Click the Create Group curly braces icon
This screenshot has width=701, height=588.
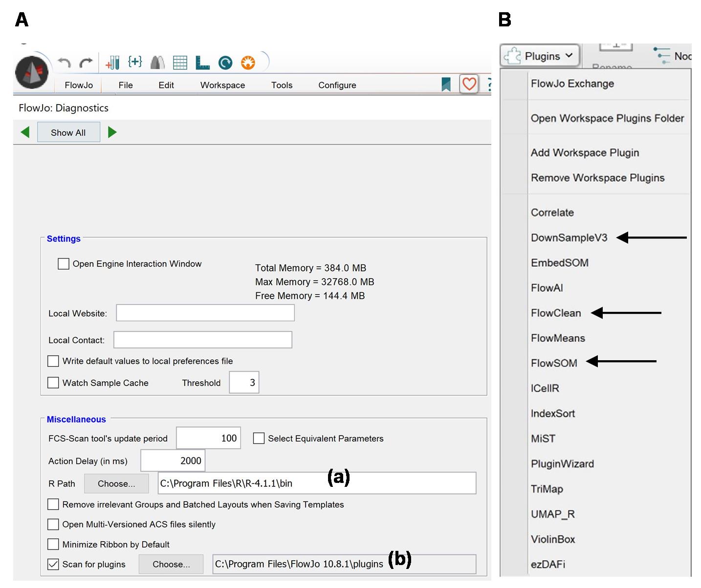tap(135, 62)
